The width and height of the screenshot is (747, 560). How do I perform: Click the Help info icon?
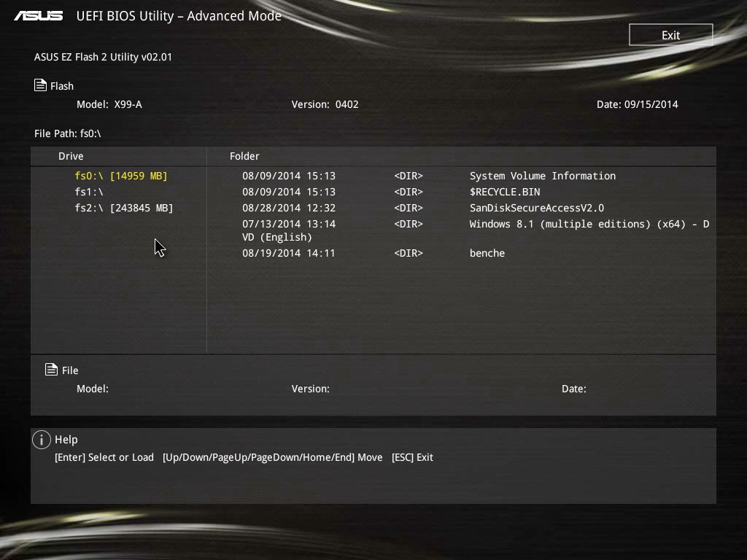42,440
